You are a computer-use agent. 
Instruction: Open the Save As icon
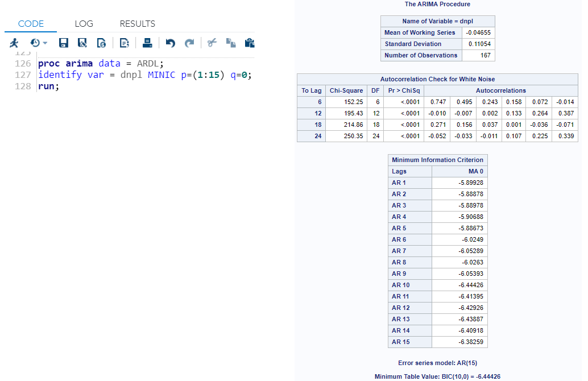(81, 43)
